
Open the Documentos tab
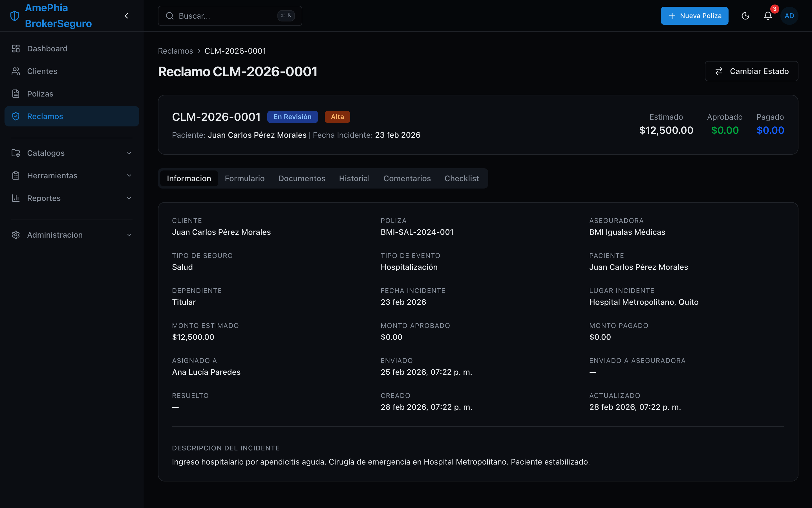302,178
